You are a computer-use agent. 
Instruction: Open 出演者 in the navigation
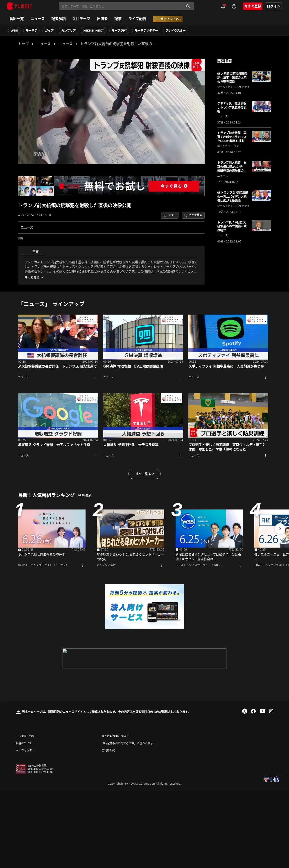click(102, 19)
